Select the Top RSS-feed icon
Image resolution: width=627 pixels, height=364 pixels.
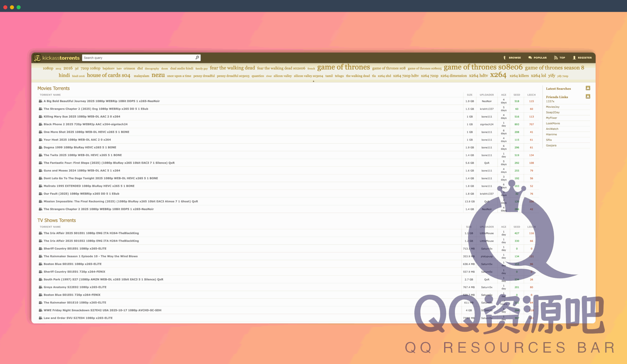pos(555,58)
